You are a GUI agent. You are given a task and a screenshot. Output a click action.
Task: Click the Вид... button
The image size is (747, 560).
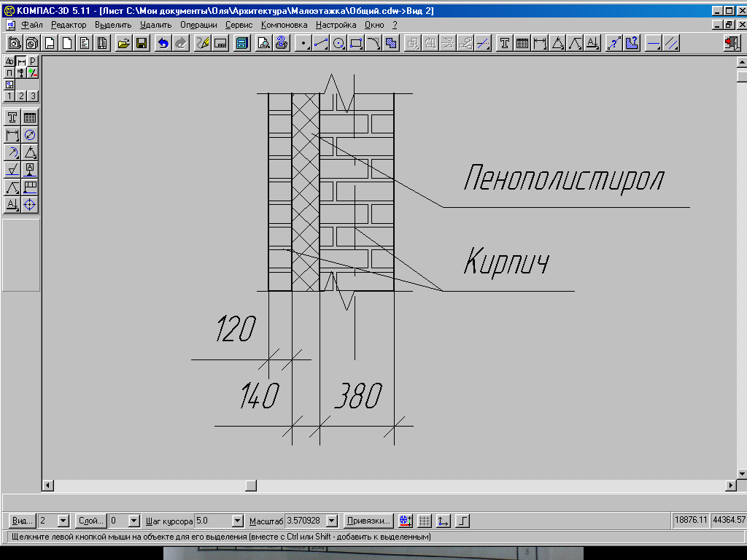click(23, 521)
